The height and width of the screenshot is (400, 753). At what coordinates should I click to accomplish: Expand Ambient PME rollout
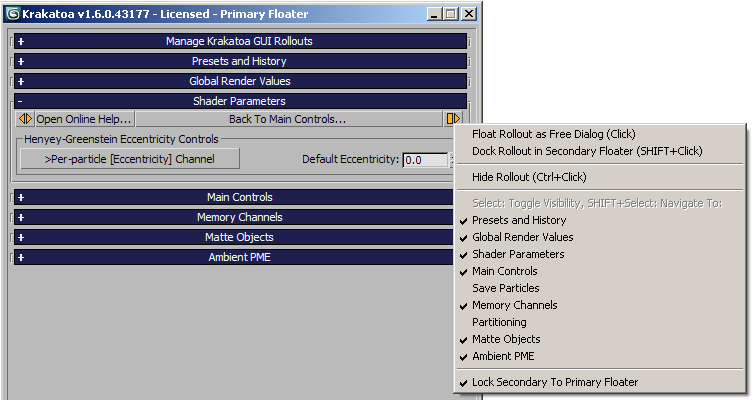[234, 257]
